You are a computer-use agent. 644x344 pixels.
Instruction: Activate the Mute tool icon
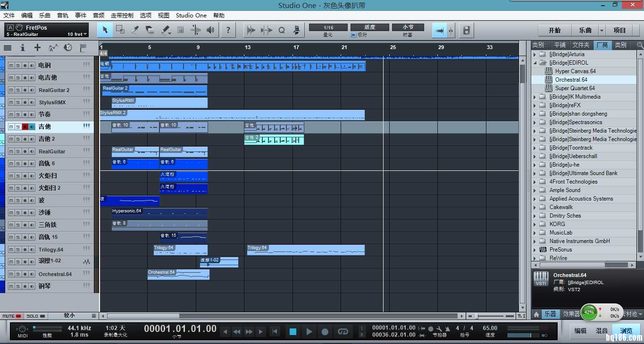click(180, 30)
